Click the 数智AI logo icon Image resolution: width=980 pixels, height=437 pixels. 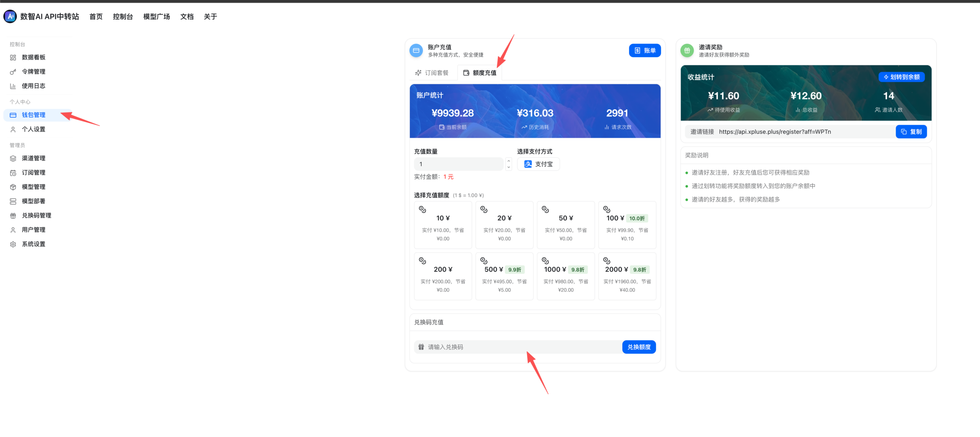point(10,16)
